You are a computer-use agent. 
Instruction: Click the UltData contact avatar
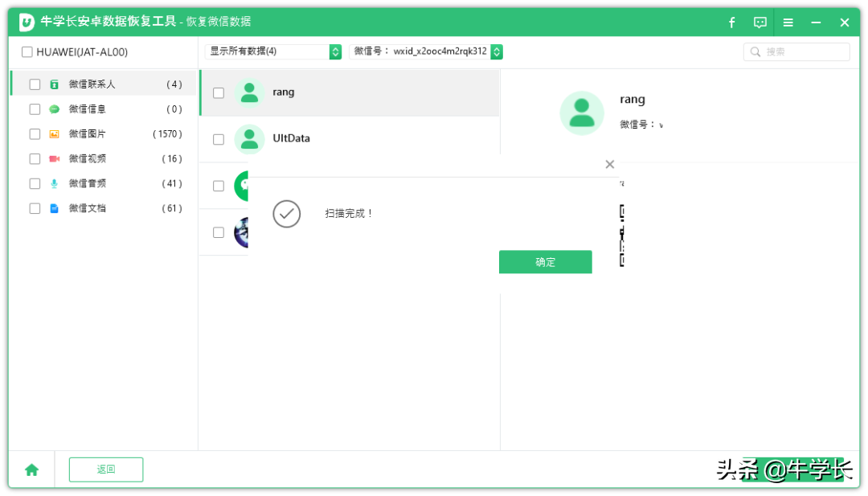[249, 139]
